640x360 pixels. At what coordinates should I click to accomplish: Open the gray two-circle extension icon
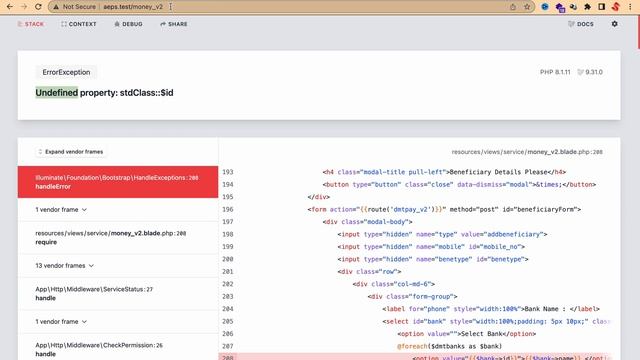point(573,7)
